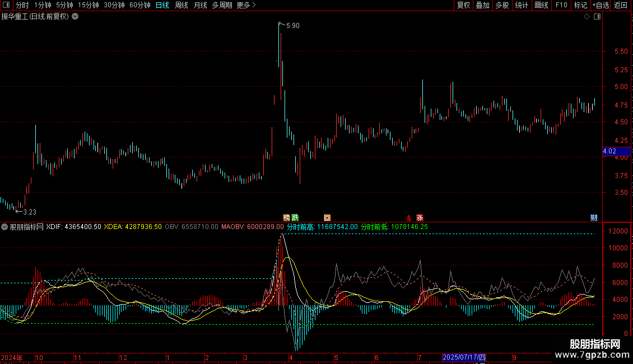Click the green 跌 event marker icon
The image size is (633, 364).
click(295, 217)
